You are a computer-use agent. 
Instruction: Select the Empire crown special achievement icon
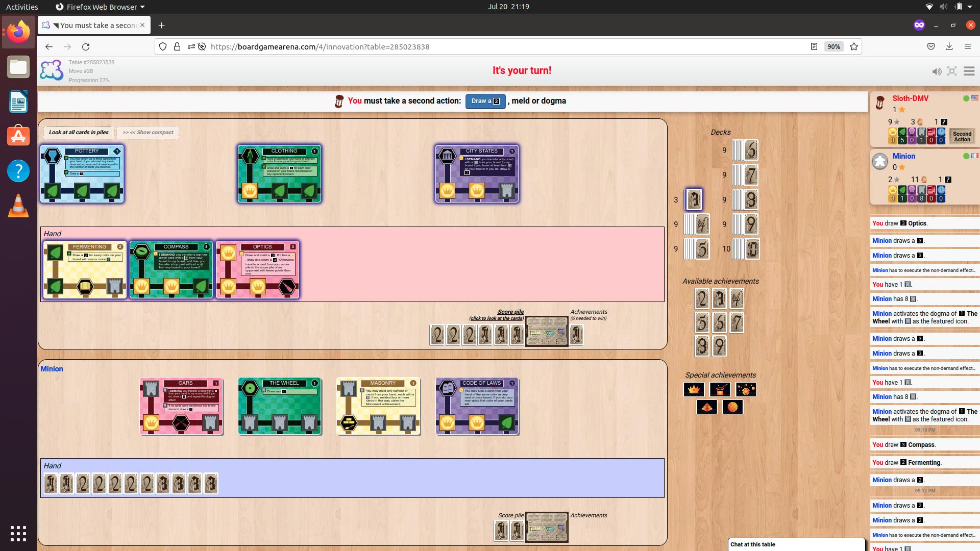pyautogui.click(x=694, y=389)
